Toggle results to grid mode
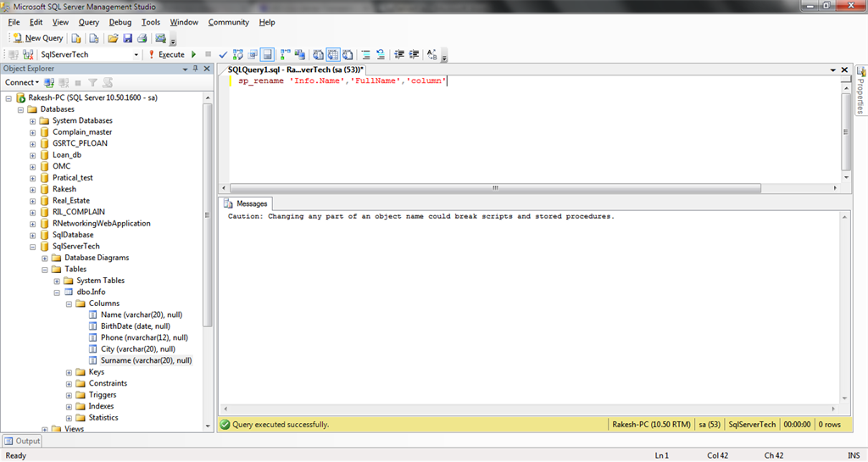The image size is (868, 462). coord(332,54)
